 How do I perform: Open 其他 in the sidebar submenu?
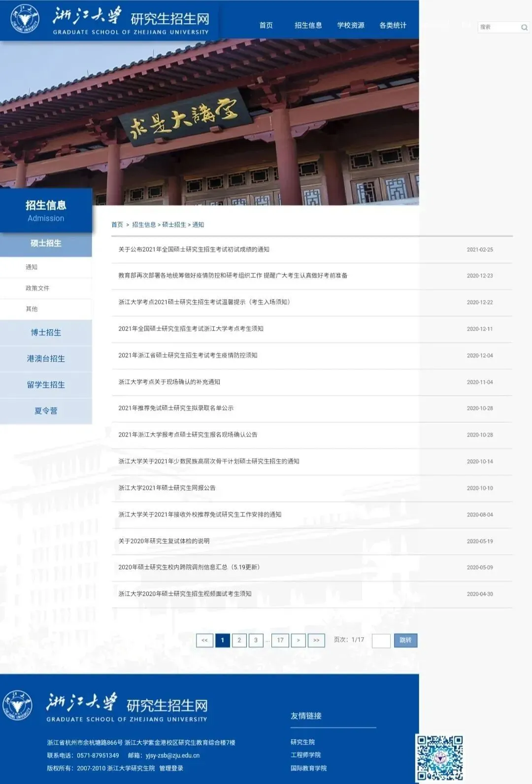32,309
